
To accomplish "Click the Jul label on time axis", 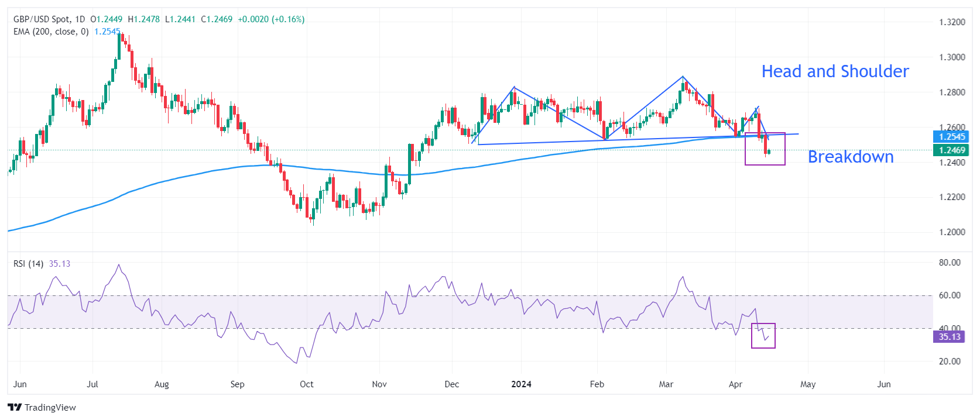I will [x=92, y=384].
